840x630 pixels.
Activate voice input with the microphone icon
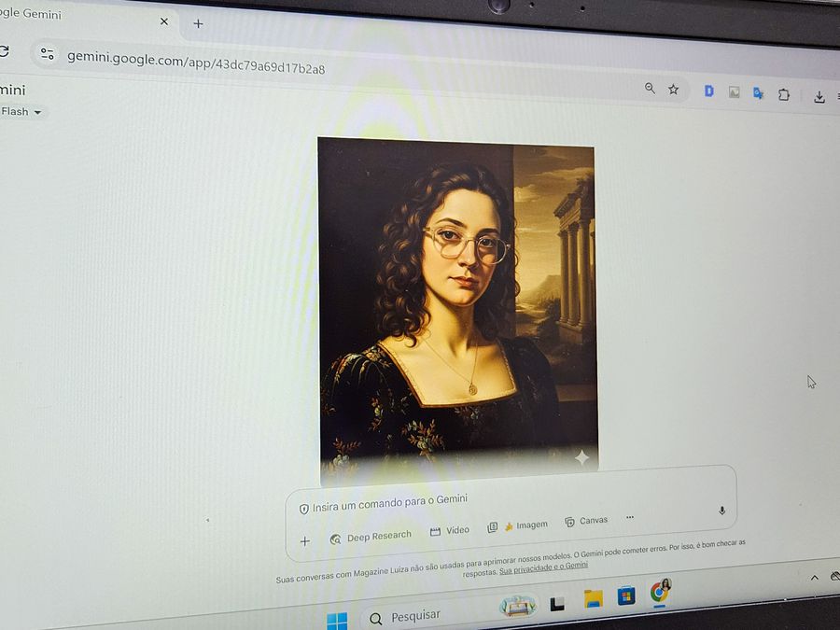pos(721,510)
